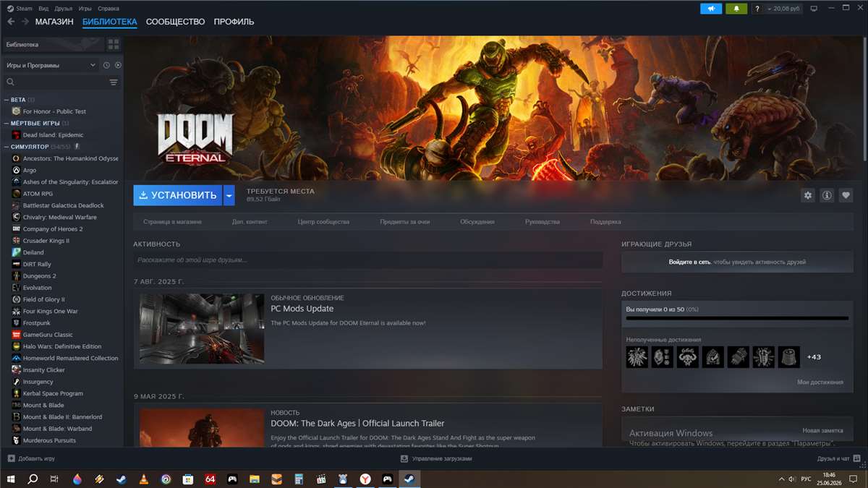Show the +43 remaining achievements
868x488 pixels.
[x=814, y=357]
